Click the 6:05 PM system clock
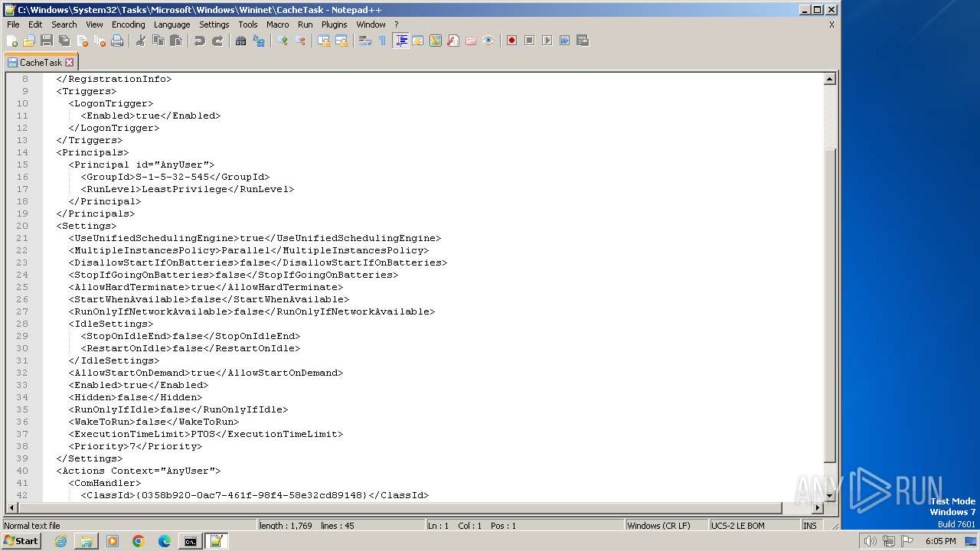This screenshot has height=551, width=980. point(940,541)
